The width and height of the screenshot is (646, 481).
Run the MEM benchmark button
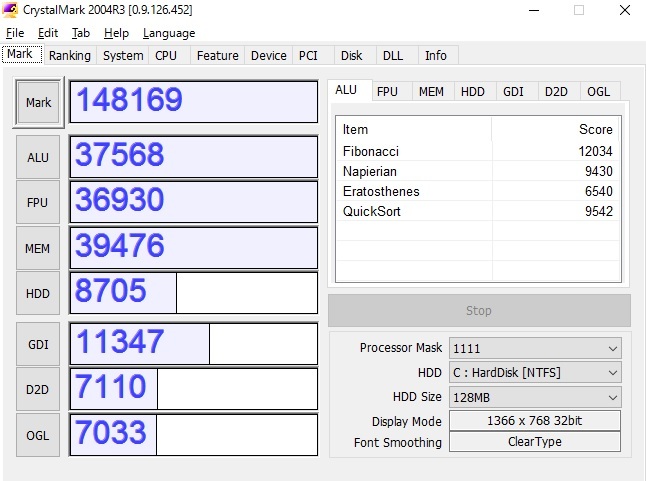(38, 248)
